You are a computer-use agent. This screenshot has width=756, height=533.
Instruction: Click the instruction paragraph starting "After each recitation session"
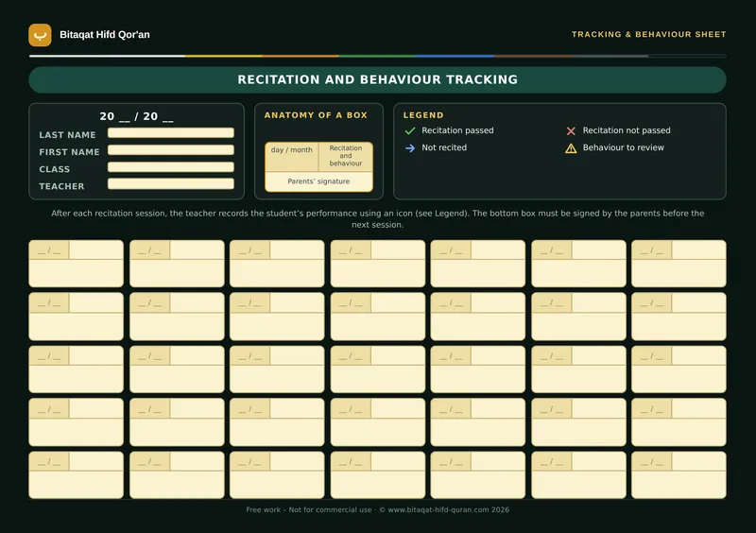coord(377,219)
